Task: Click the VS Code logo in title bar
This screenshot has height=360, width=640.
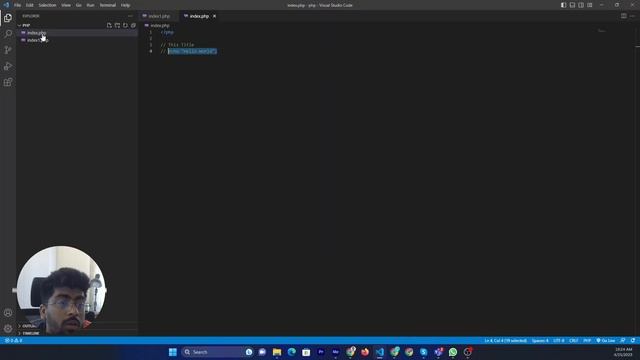Action: 6,5
